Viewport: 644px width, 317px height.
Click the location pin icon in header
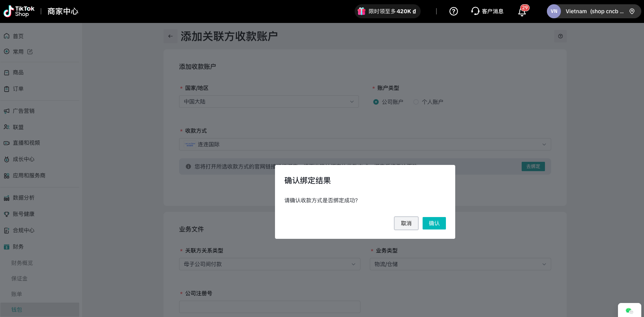(x=632, y=11)
